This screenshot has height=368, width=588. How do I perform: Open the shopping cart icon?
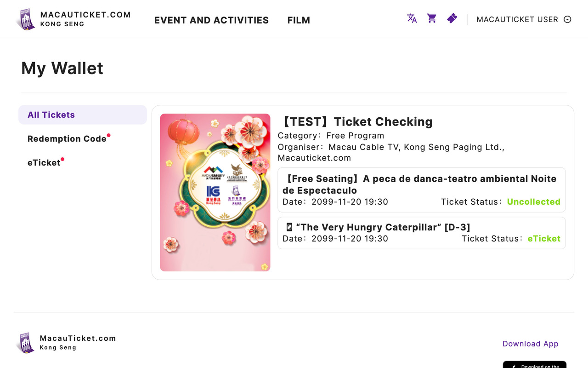click(x=432, y=18)
